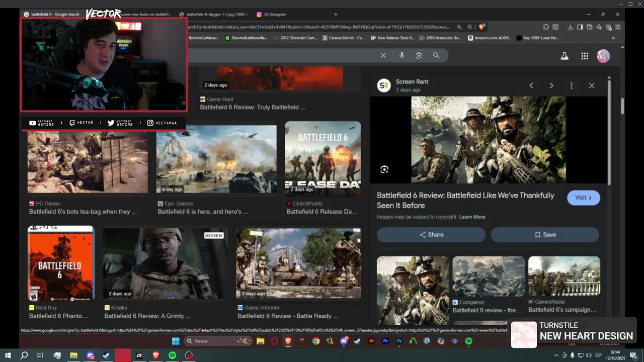This screenshot has width=644, height=362.
Task: Open Spotify on outer taskbar
Action: [x=172, y=355]
